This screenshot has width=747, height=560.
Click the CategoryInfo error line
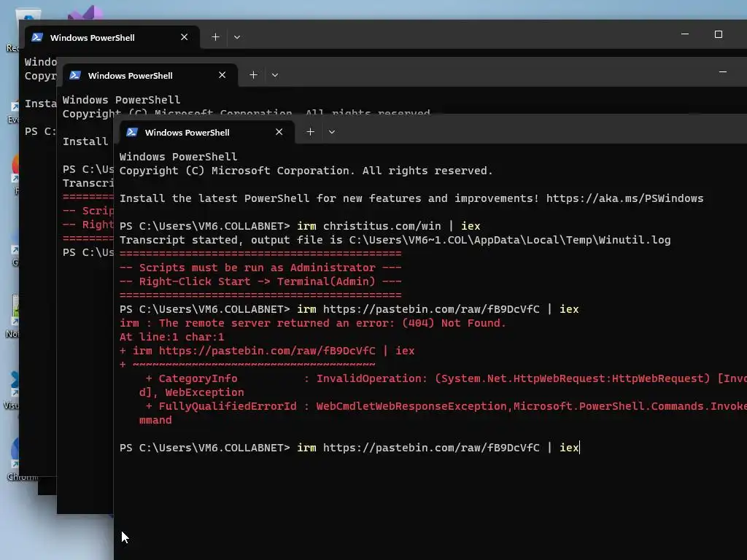[x=446, y=378]
